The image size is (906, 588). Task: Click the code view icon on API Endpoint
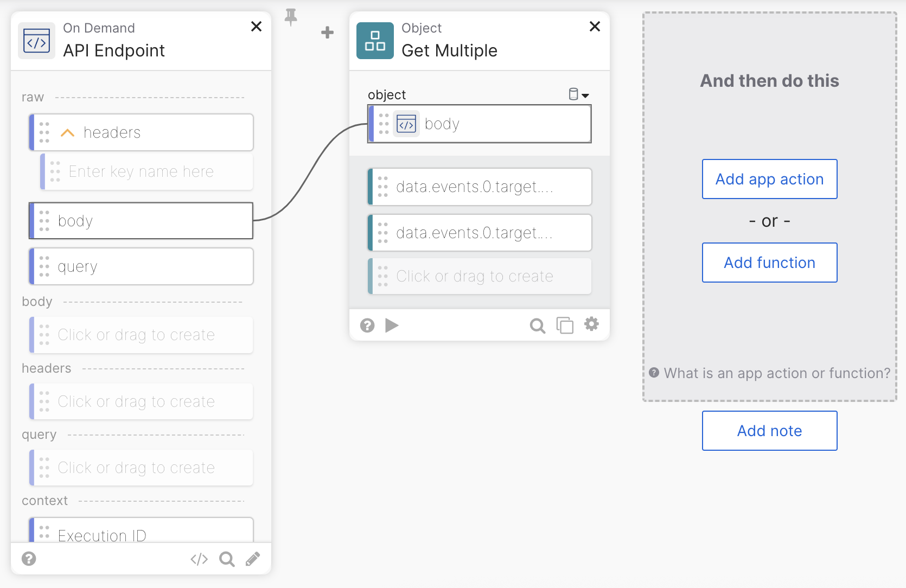199,559
